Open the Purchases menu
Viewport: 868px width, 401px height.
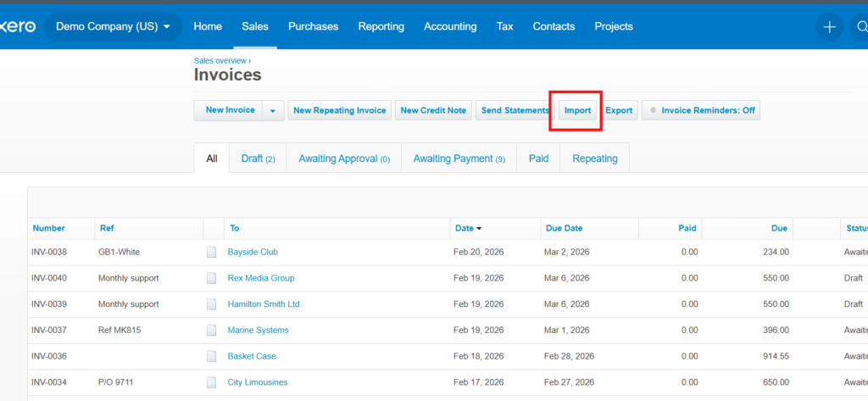[314, 26]
